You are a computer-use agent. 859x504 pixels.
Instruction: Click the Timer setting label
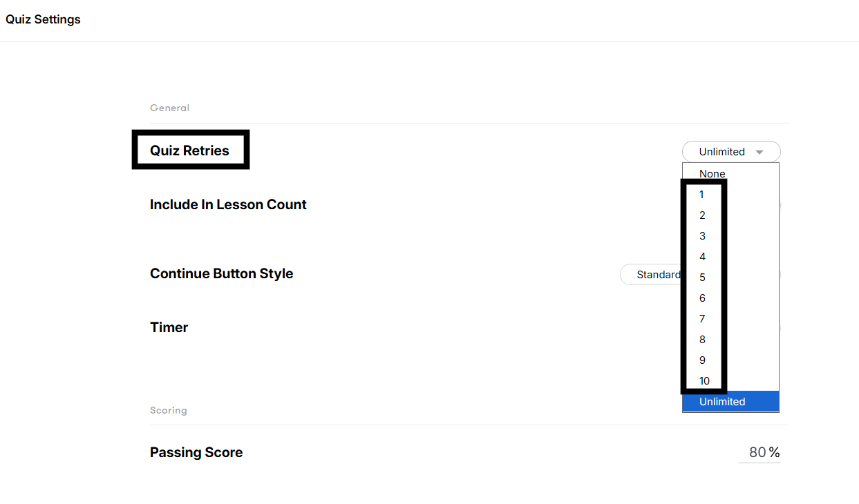pyautogui.click(x=169, y=327)
